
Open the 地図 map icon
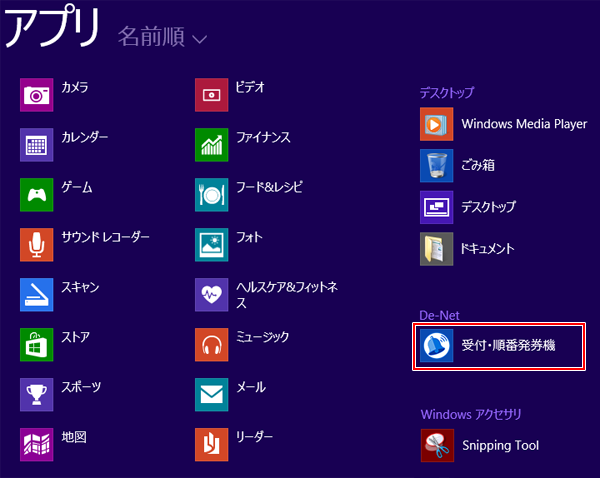click(36, 445)
